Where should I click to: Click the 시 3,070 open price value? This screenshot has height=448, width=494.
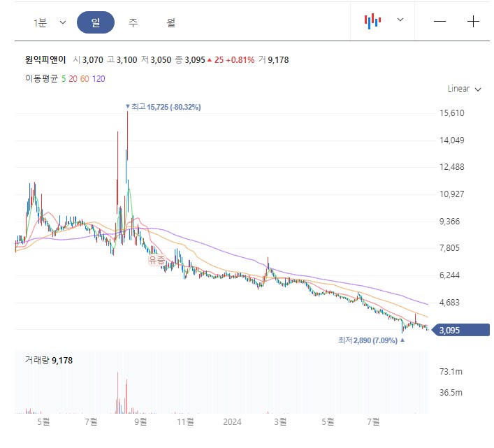88,60
